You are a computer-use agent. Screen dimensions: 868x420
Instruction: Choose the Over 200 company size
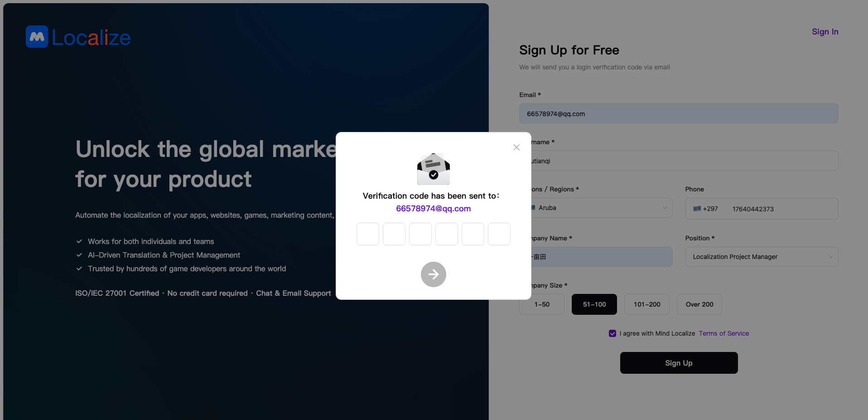click(x=699, y=304)
